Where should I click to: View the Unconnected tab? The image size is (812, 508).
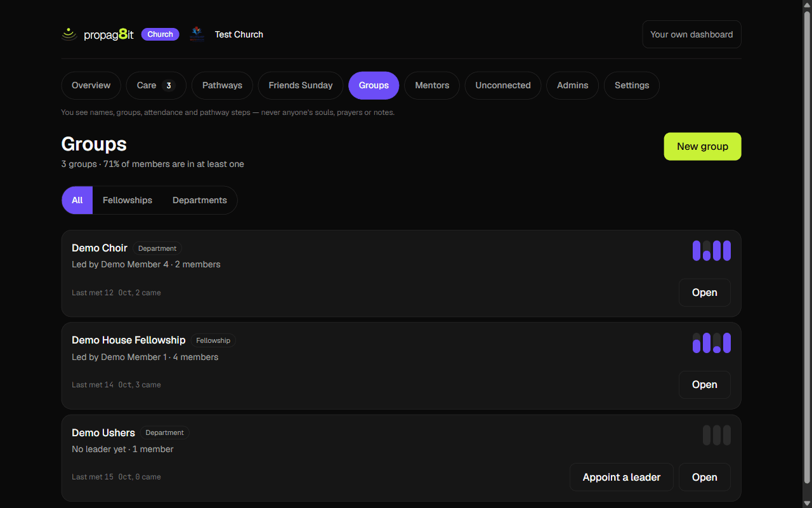tap(503, 85)
